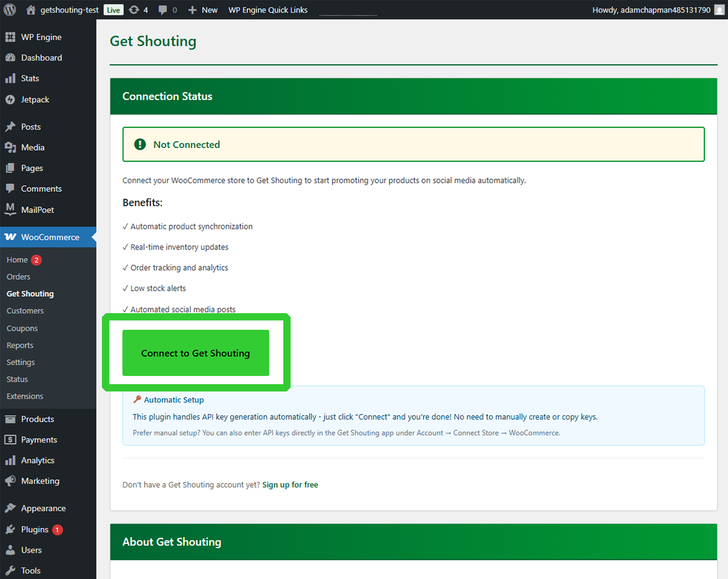Open updates via the refresh icon showing 4
This screenshot has width=728, height=579.
pyautogui.click(x=138, y=9)
